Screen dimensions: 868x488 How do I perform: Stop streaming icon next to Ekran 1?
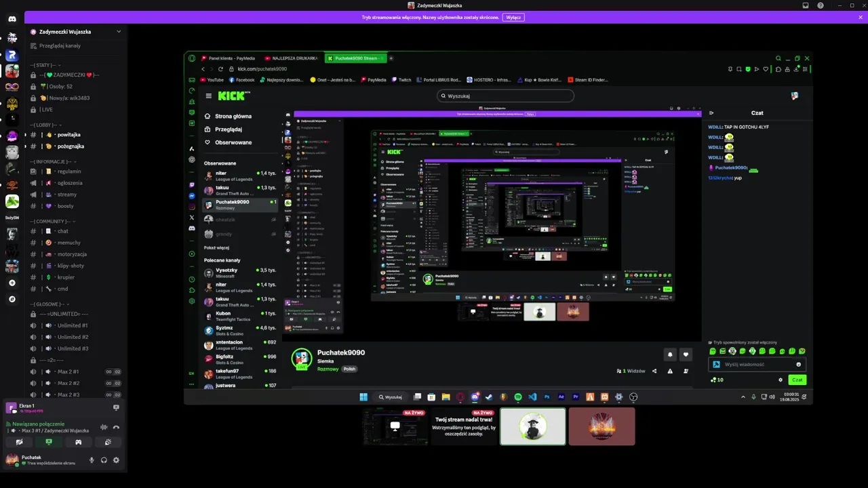pos(116,407)
